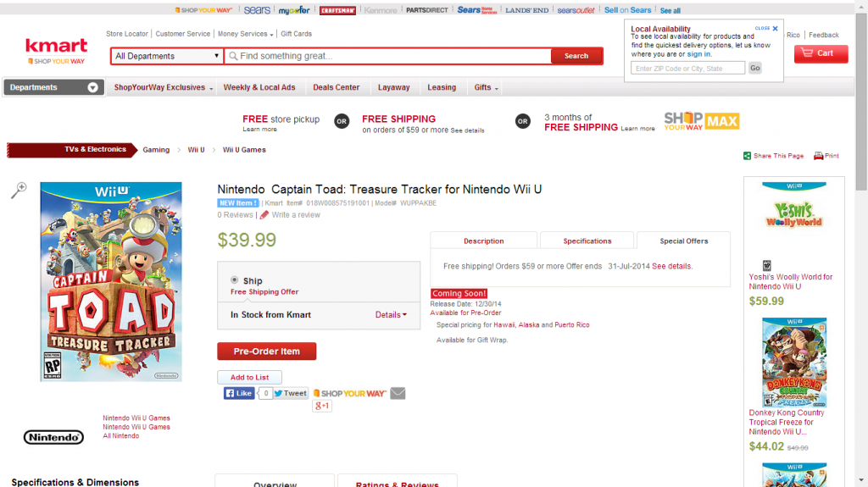This screenshot has width=868, height=487.
Task: Switch to the Specifications tab
Action: tap(587, 241)
